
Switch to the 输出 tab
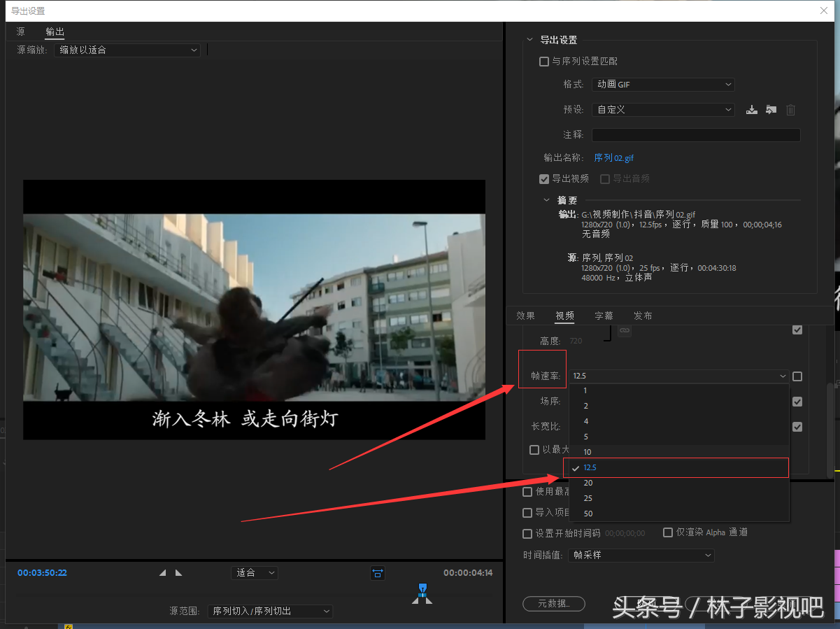tap(55, 31)
